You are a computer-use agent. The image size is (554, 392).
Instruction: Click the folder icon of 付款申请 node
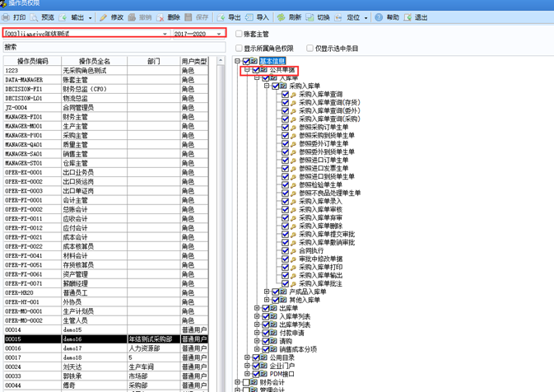point(273,333)
